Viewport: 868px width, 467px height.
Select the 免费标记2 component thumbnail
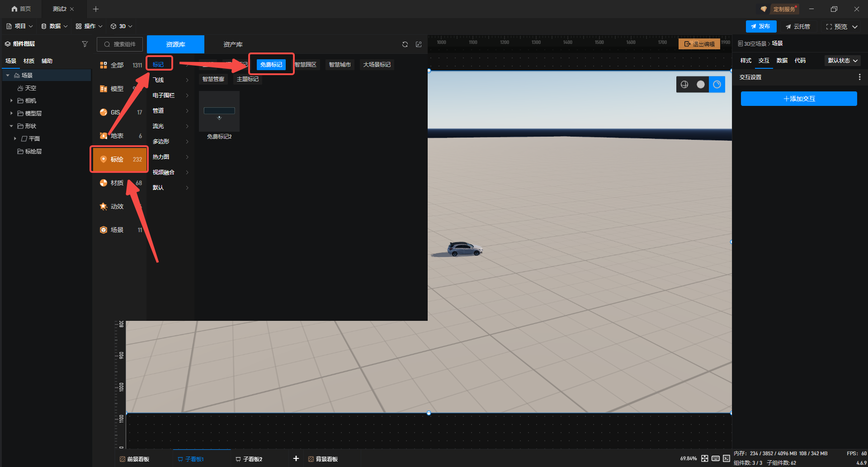219,112
